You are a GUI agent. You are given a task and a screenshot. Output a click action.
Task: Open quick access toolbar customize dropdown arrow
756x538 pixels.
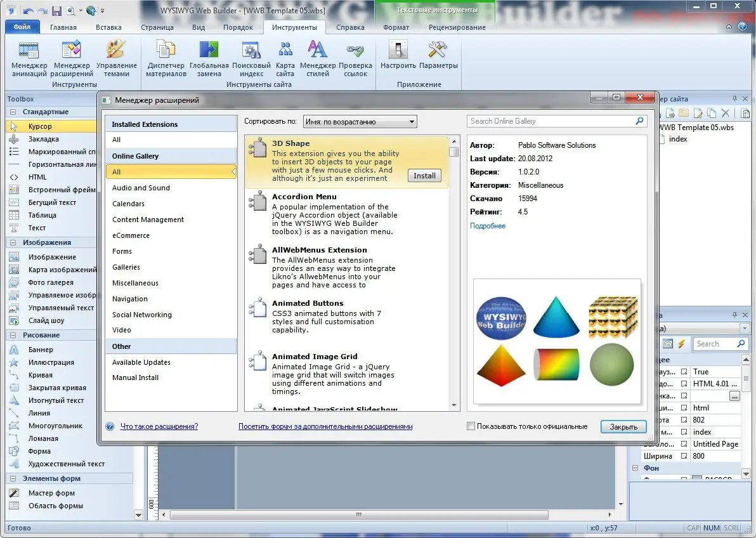(102, 11)
